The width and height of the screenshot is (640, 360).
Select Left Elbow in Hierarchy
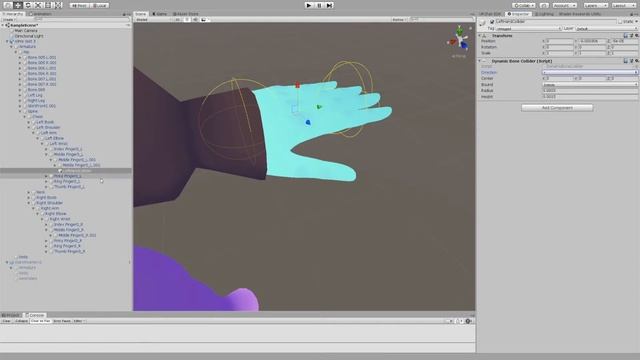coord(54,138)
